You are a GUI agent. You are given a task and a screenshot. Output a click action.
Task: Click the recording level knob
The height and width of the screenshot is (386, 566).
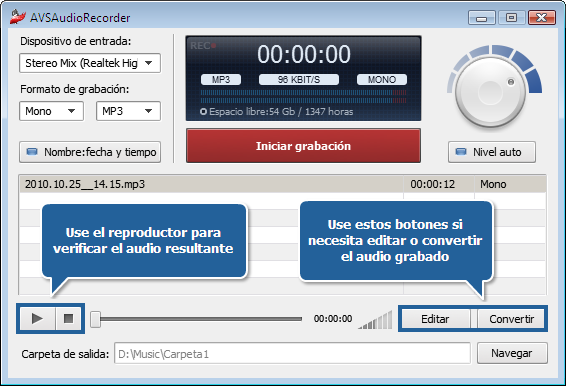pyautogui.click(x=490, y=92)
